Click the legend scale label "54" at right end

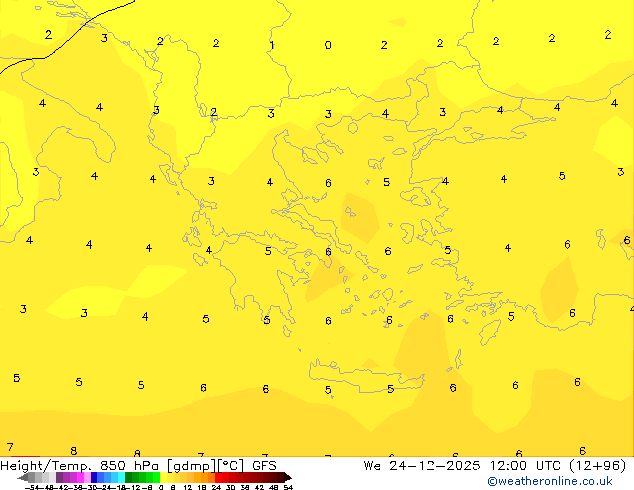288,487
